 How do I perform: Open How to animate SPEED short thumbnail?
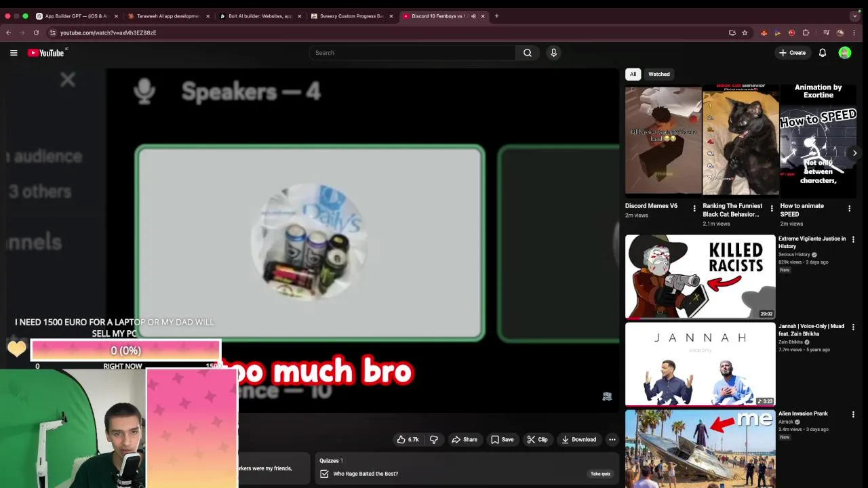click(818, 140)
